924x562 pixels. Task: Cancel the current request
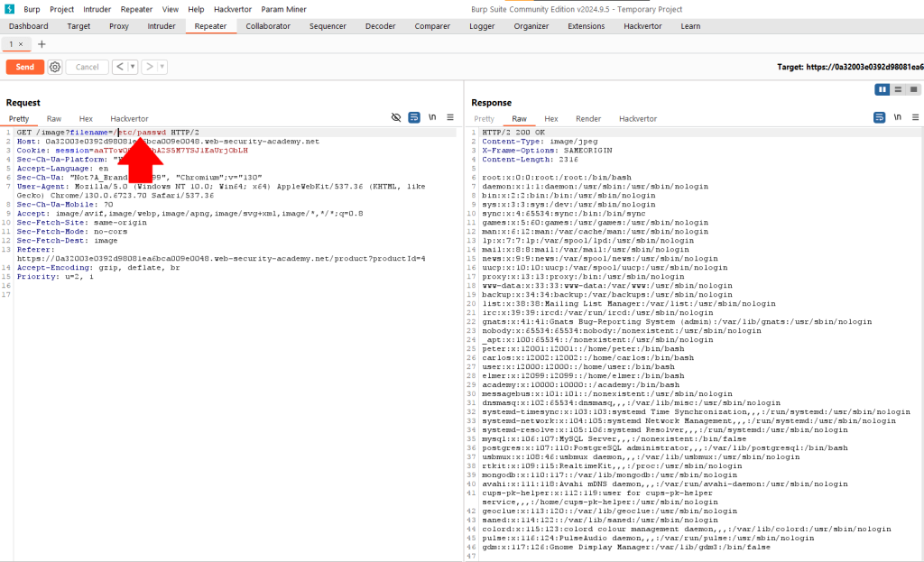[87, 66]
